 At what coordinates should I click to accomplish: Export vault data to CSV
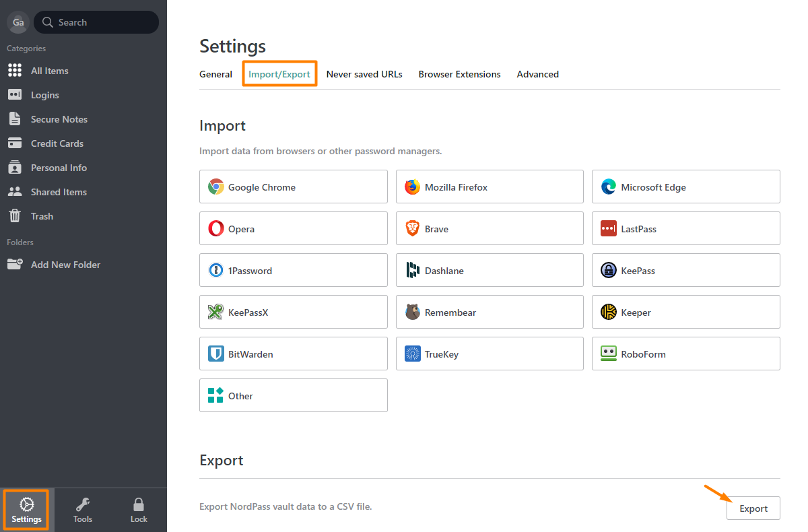753,508
